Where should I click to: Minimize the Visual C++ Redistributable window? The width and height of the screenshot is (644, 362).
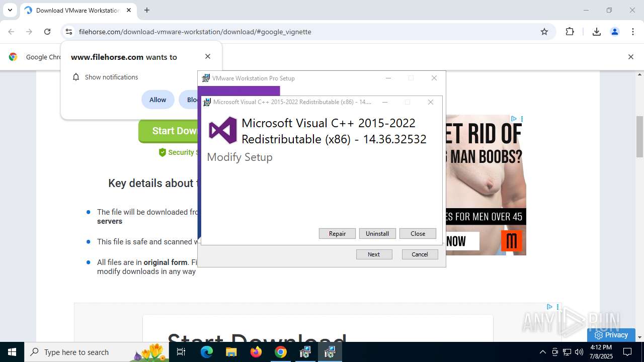(x=385, y=102)
